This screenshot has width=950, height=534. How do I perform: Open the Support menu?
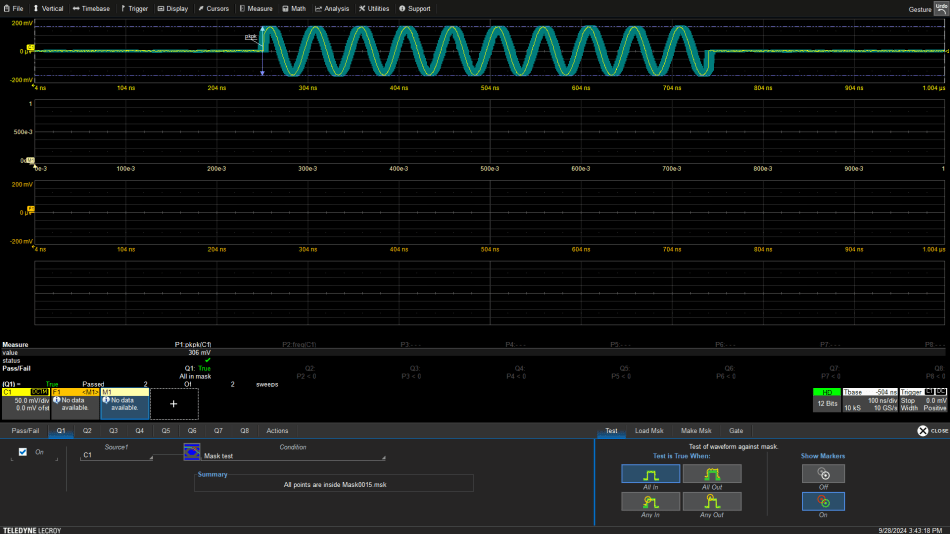click(x=414, y=8)
